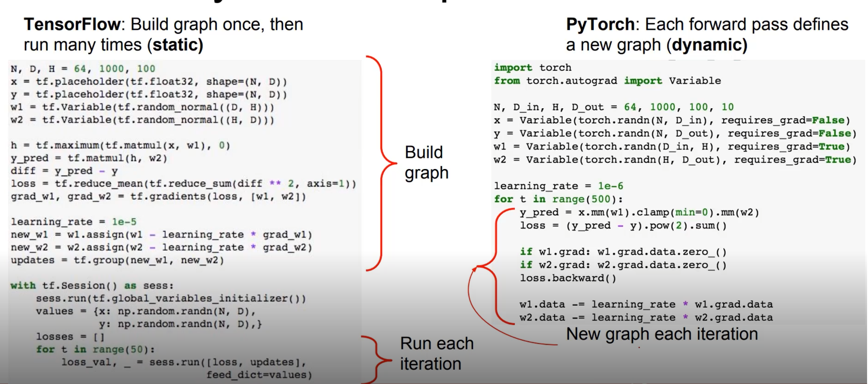The height and width of the screenshot is (384, 868).
Task: Click the "with tf.Session() as sess:" line
Action: [x=92, y=285]
